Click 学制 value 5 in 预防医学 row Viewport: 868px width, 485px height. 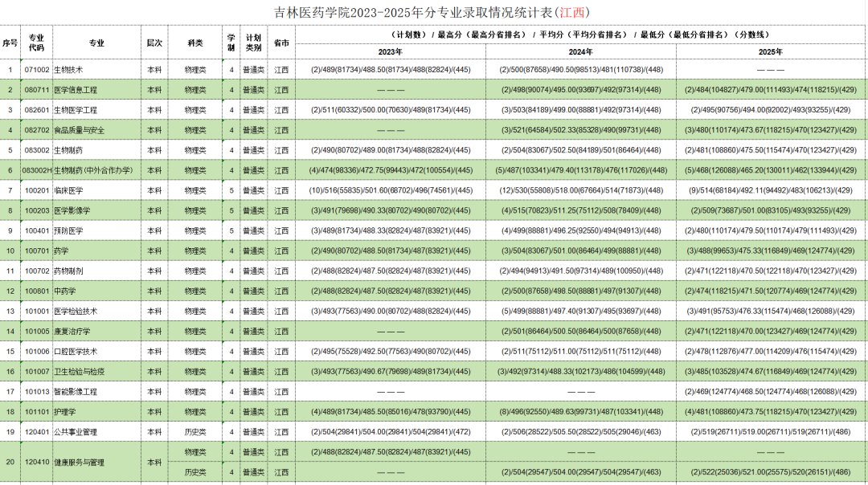[231, 230]
